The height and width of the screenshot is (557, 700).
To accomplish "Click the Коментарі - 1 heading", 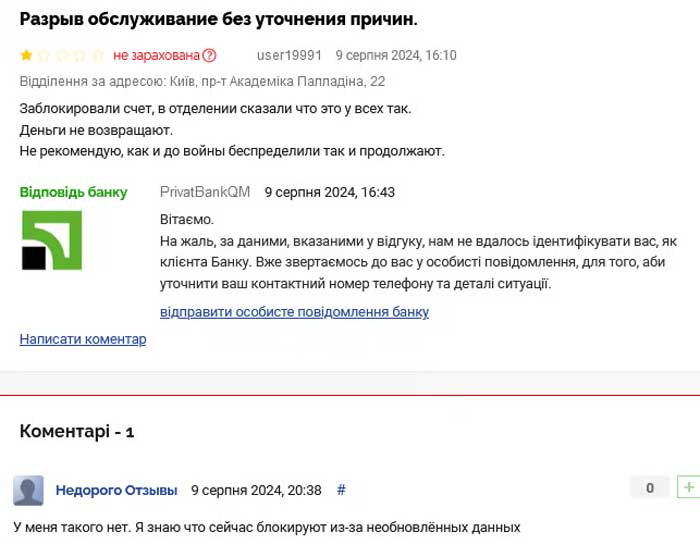I will pyautogui.click(x=77, y=431).
